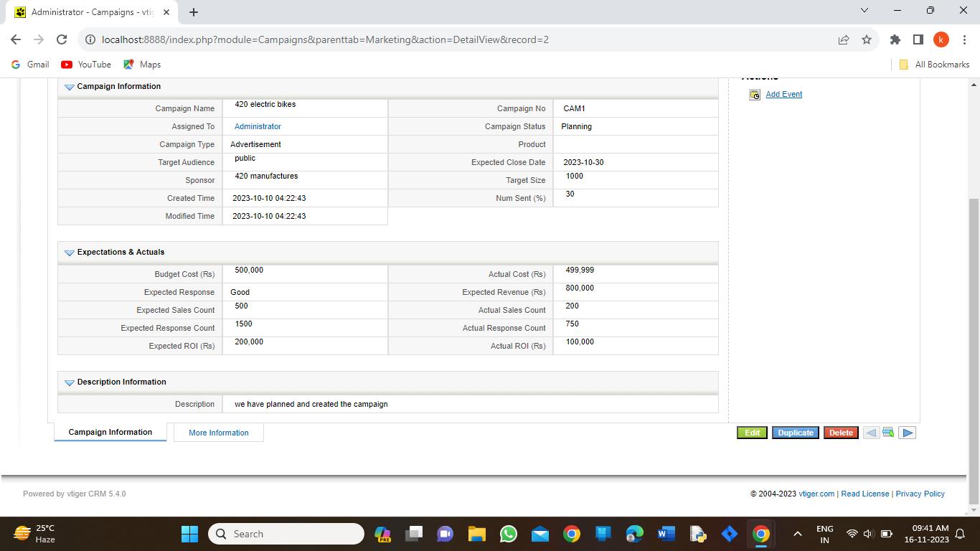Open Maps from the bookmarks bar

point(141,64)
